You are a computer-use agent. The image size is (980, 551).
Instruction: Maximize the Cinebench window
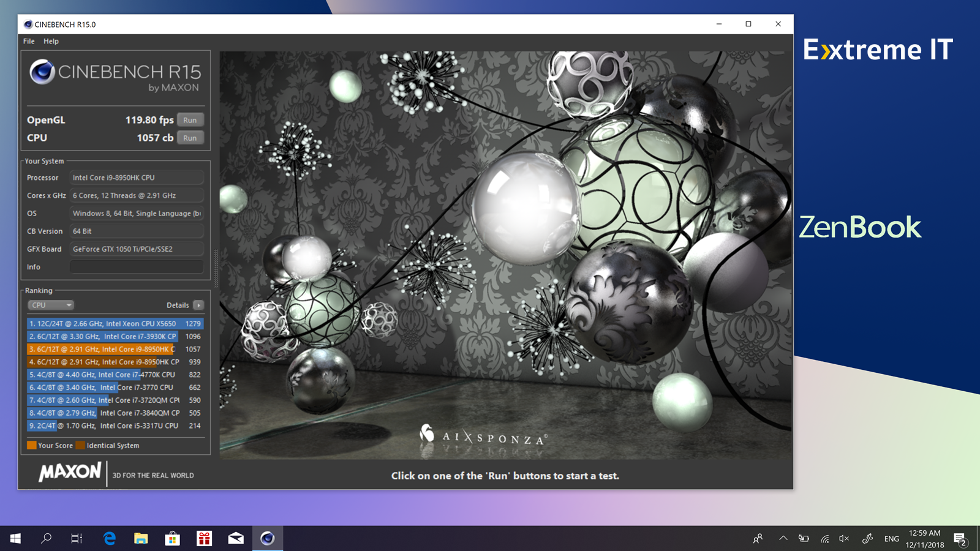click(x=748, y=24)
